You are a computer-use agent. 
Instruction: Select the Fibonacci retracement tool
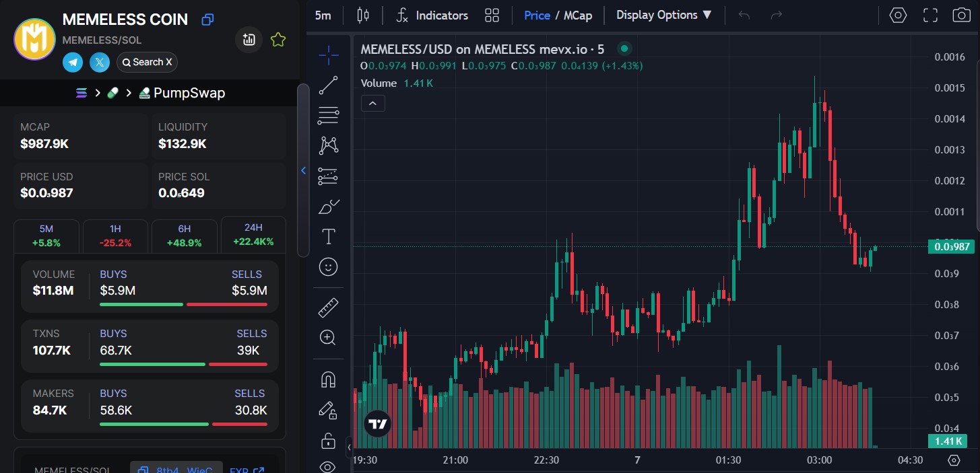tap(328, 116)
